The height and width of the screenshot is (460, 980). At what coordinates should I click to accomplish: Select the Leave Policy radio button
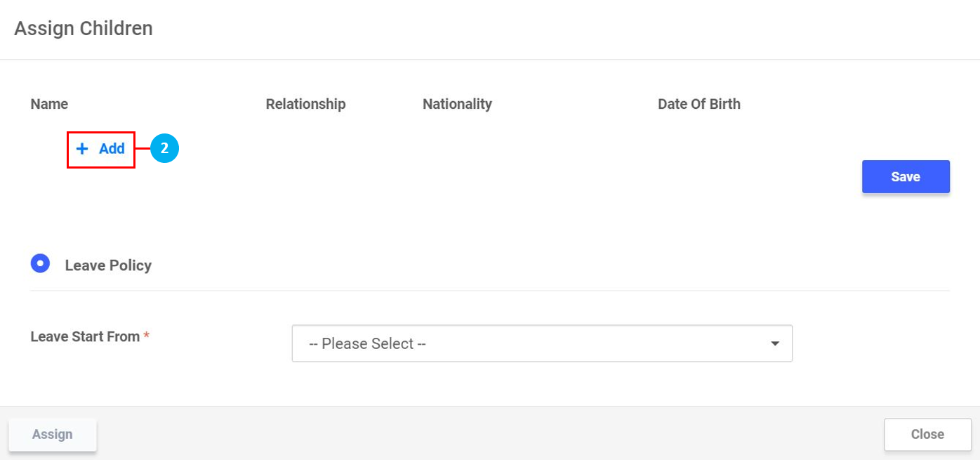40,264
